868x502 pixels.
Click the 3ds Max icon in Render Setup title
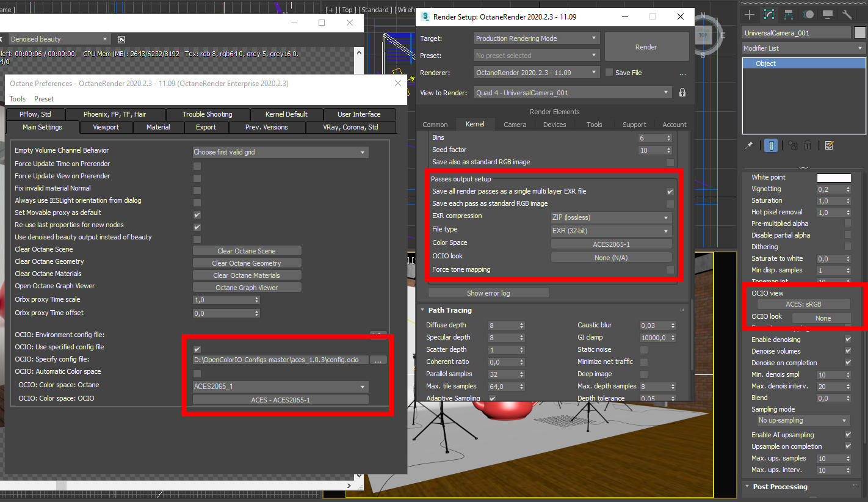(425, 16)
